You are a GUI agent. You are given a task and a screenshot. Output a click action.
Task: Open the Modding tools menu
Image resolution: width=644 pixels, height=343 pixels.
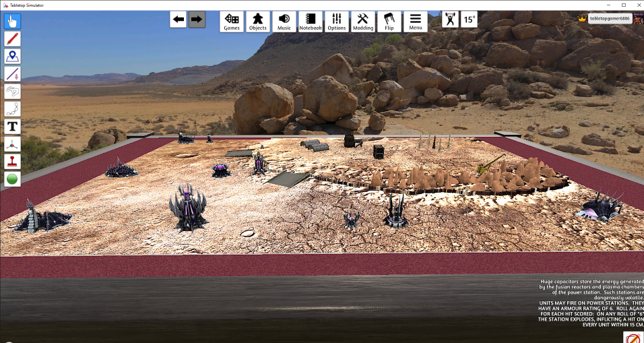pos(363,22)
